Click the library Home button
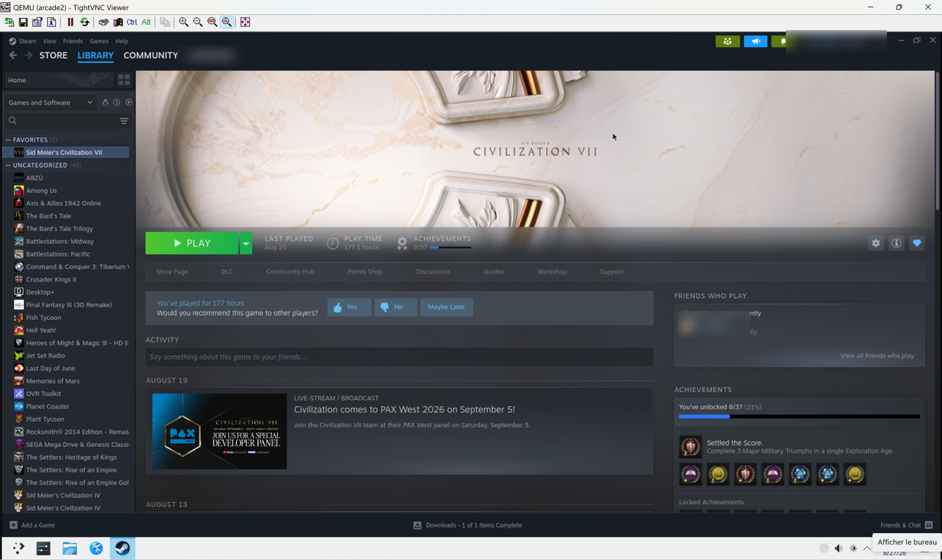The height and width of the screenshot is (560, 942). coord(59,80)
